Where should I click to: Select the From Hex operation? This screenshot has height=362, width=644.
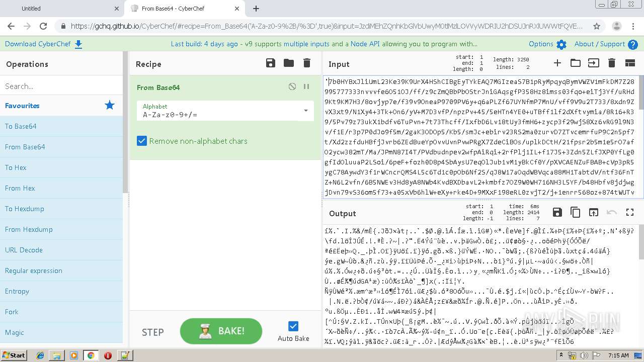coord(61,188)
